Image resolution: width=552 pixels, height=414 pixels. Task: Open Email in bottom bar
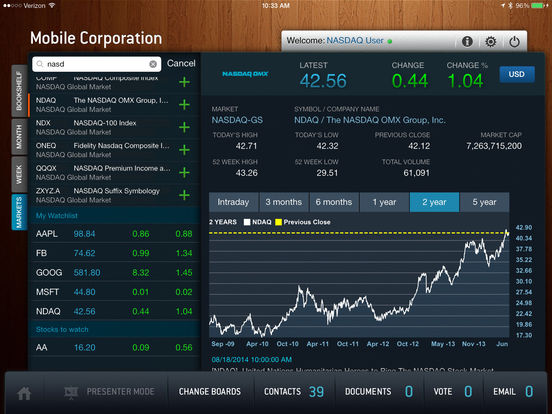point(513,392)
